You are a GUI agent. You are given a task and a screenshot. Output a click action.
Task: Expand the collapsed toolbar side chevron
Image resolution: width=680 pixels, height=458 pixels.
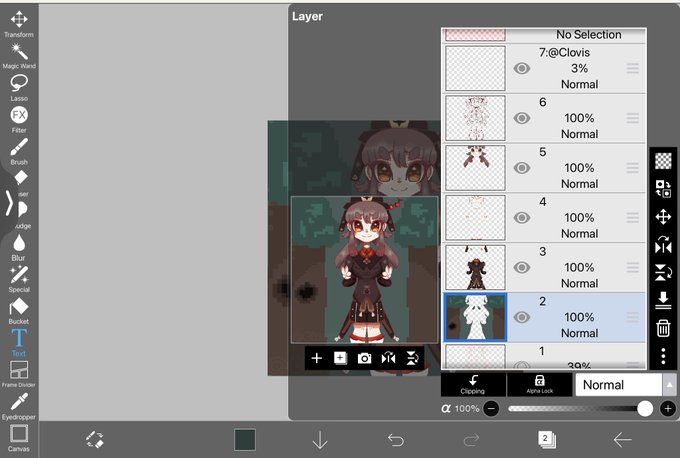9,203
